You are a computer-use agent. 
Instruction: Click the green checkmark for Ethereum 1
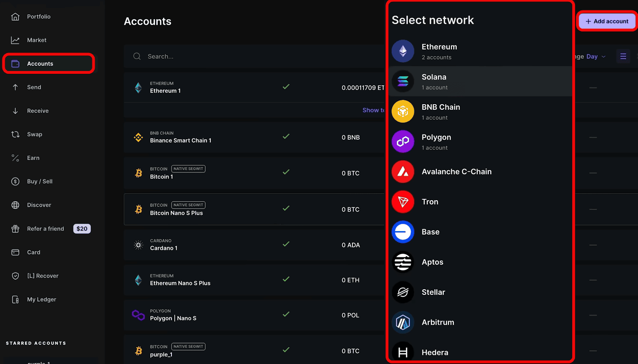[286, 87]
